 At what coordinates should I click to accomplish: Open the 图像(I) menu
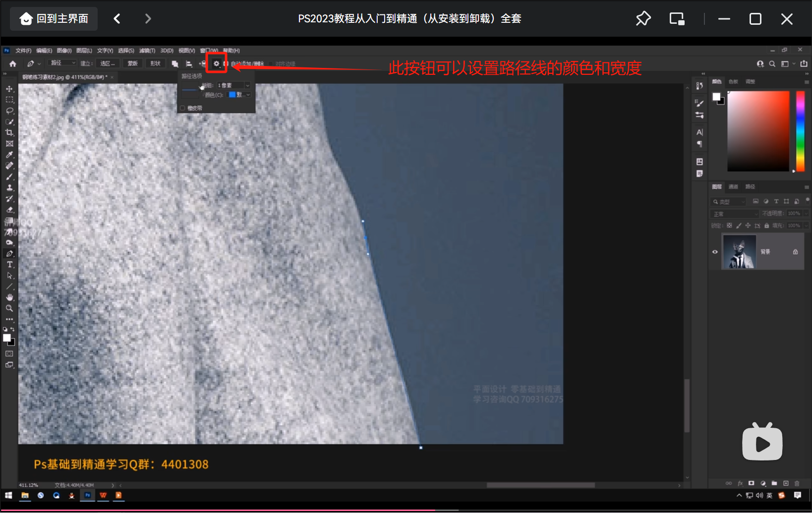pyautogui.click(x=64, y=51)
